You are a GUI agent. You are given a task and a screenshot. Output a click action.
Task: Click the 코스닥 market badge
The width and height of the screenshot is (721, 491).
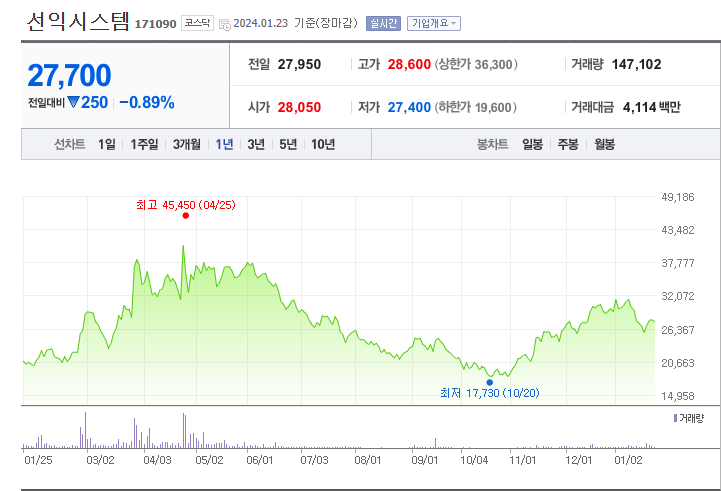tap(197, 23)
